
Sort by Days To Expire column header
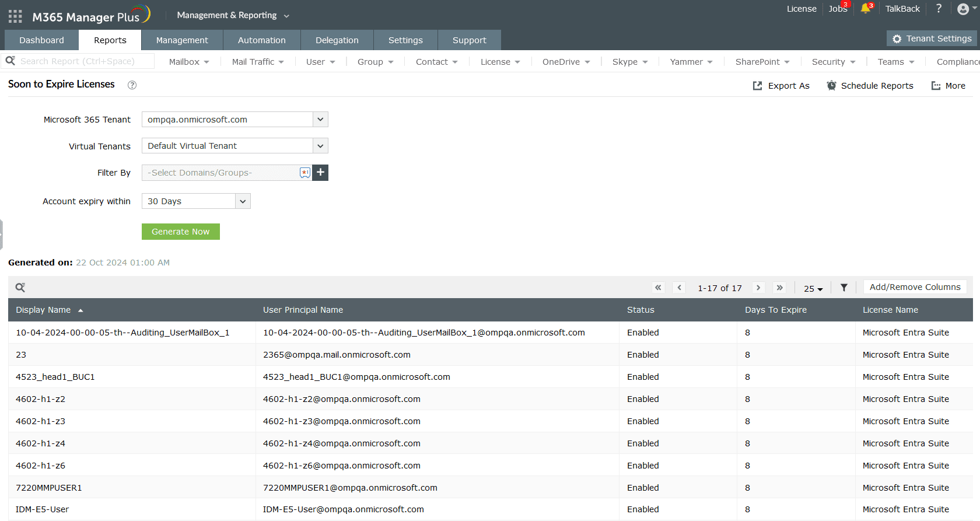coord(776,310)
